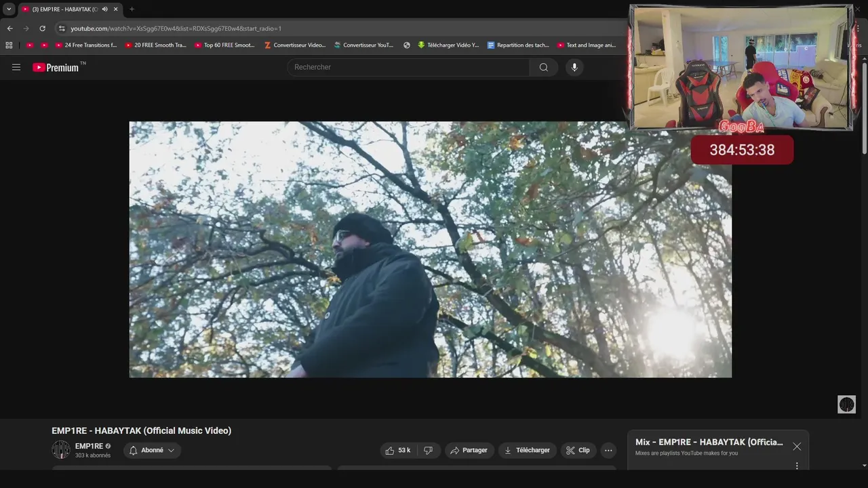Screen dimensions: 868x488
Task: Focus the Rechercher search field
Action: tap(408, 67)
